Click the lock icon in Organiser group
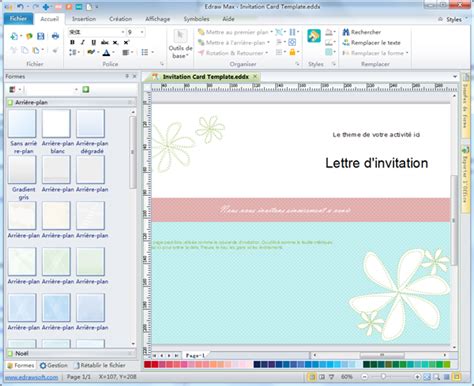This screenshot has width=474, height=386. [x=292, y=52]
